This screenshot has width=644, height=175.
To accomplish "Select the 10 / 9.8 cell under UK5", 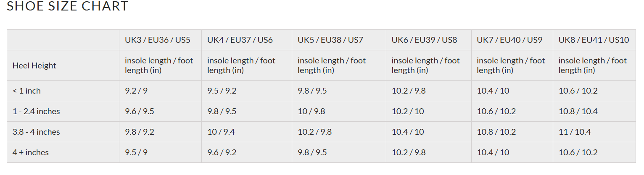I will 311,111.
